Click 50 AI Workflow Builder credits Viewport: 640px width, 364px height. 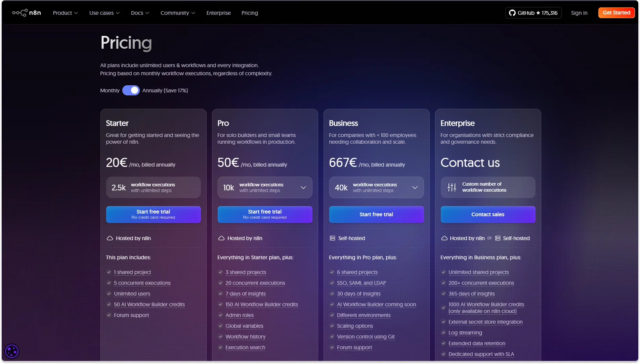(149, 304)
